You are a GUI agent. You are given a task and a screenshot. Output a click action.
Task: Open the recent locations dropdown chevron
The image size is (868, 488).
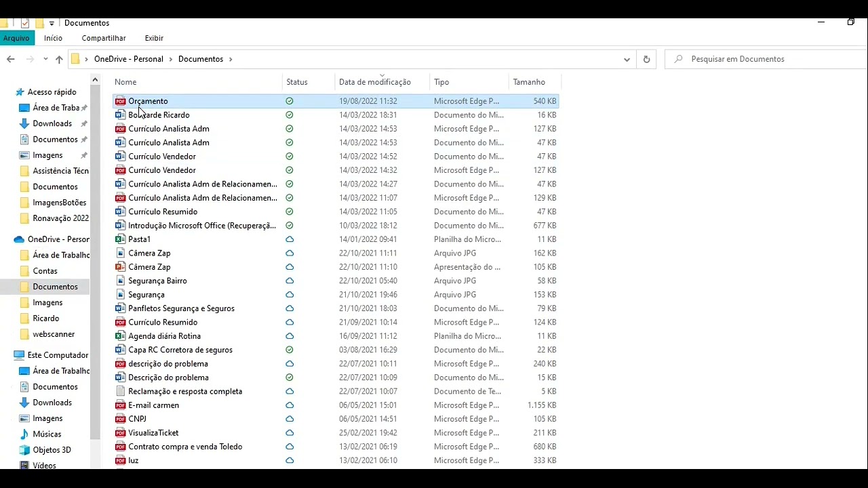click(x=45, y=59)
